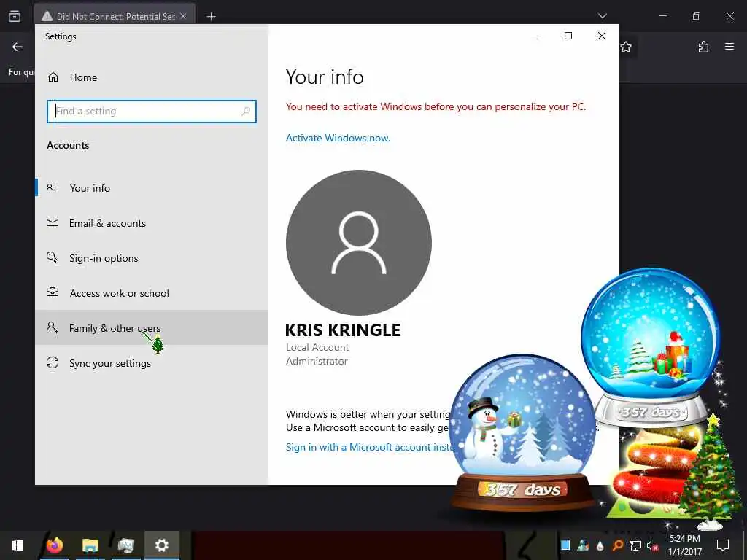The height and width of the screenshot is (560, 747).
Task: Open Email & accounts page
Action: click(152, 223)
